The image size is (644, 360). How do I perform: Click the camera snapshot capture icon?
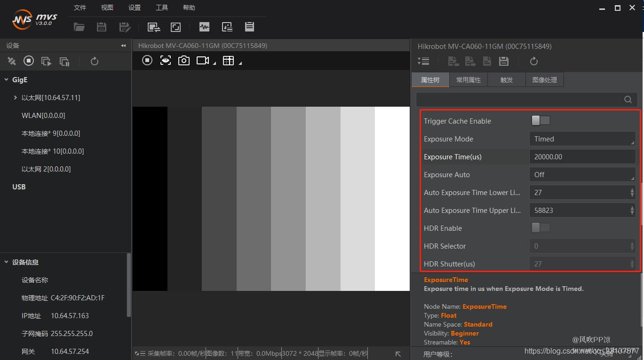184,60
